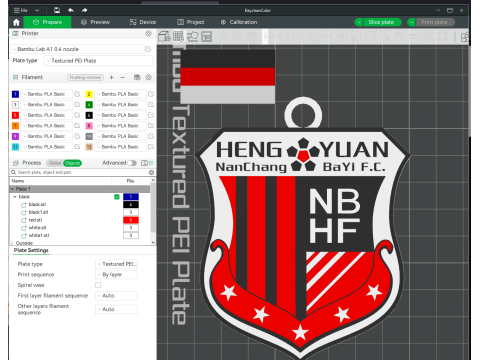Click the green filament 4 color swatch

click(89, 105)
